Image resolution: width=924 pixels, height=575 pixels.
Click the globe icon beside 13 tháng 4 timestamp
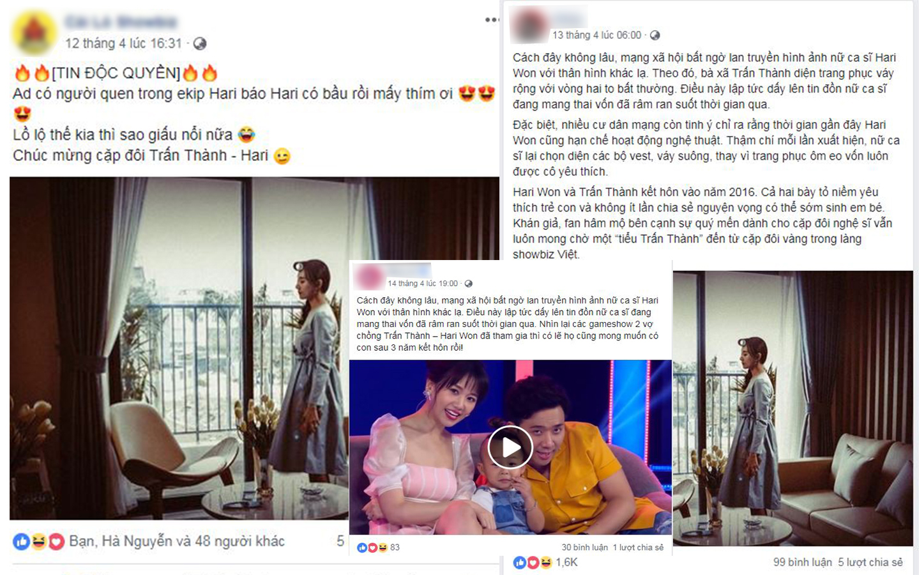655,35
